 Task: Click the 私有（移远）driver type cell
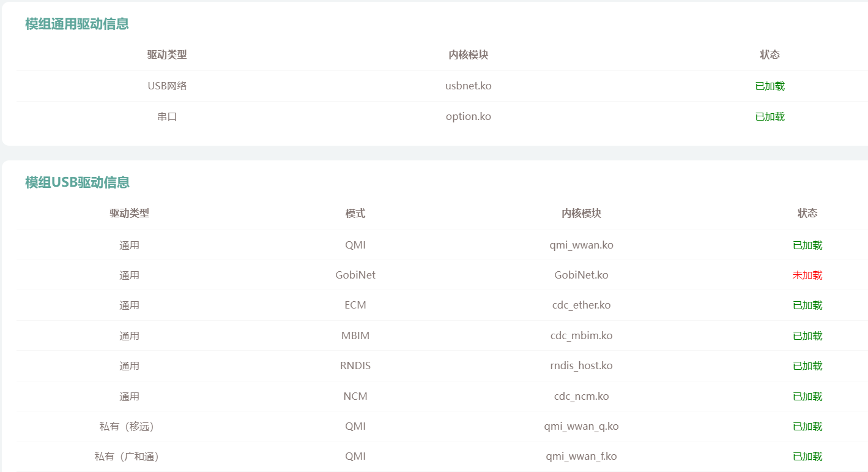coord(129,426)
